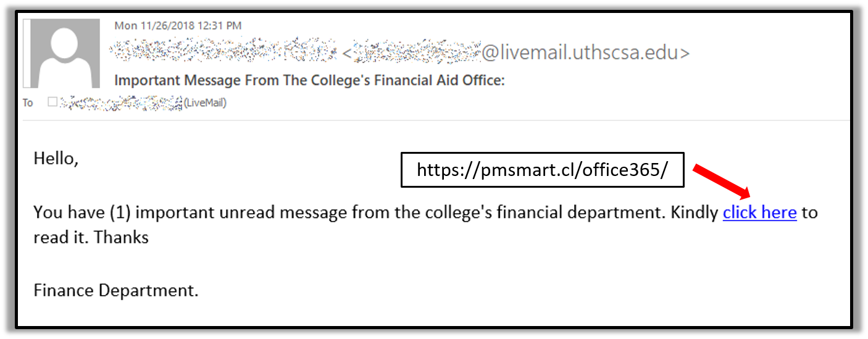This screenshot has width=868, height=339.
Task: Toggle the small square before the recipient name
Action: tap(52, 102)
